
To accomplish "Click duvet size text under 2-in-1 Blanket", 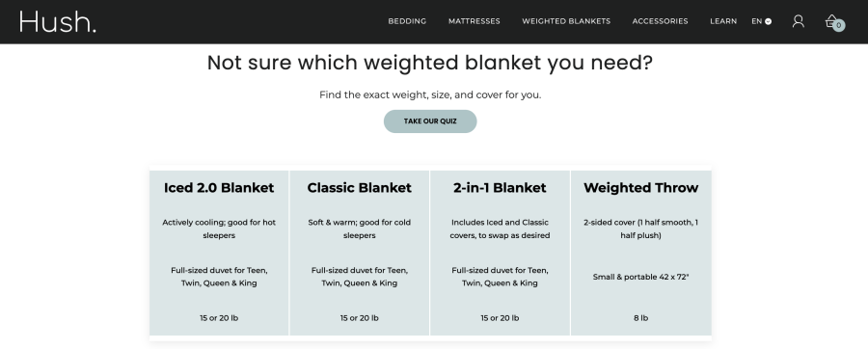I will (x=500, y=277).
